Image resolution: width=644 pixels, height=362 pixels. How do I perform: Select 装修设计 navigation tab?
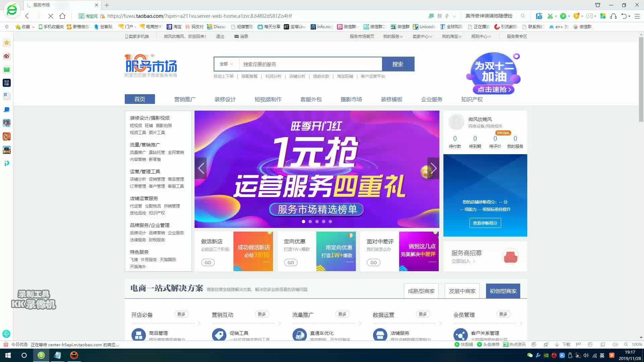pos(225,99)
